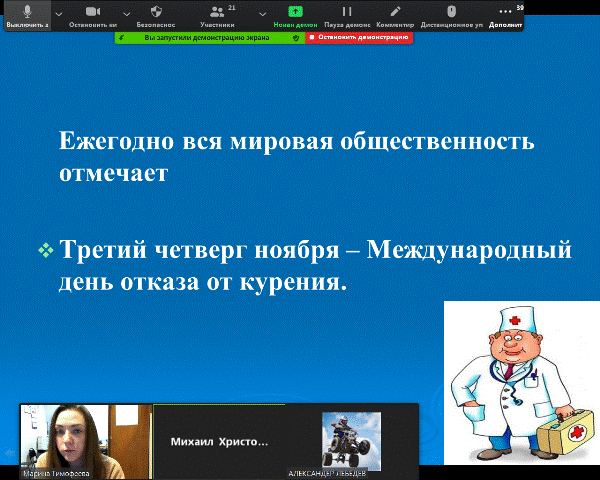
Task: Open the Дополнительно three-dots menu
Action: tap(505, 14)
